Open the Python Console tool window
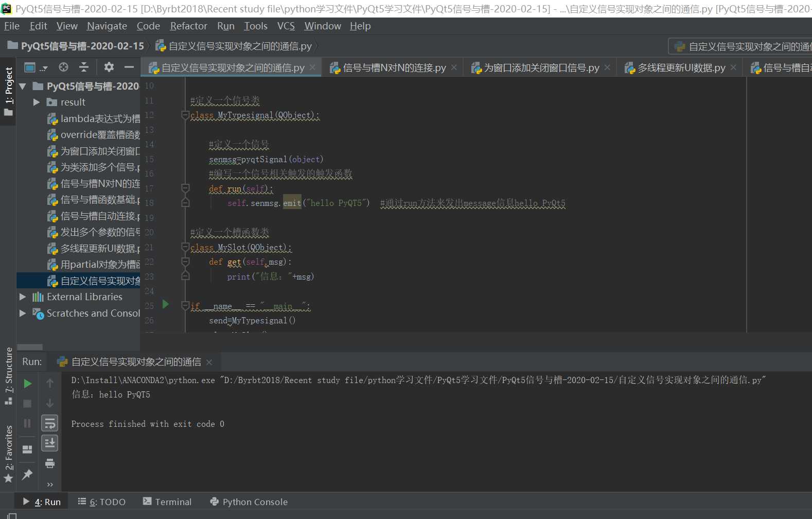 249,502
